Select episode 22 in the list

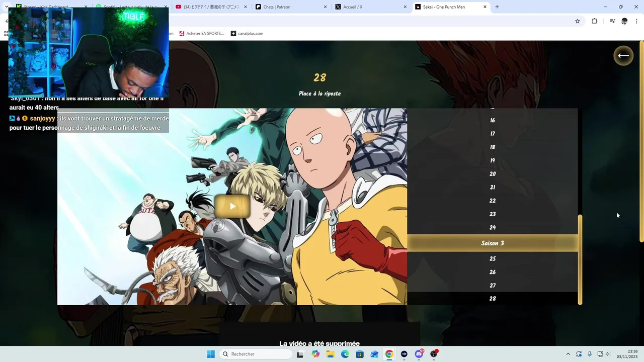click(493, 201)
